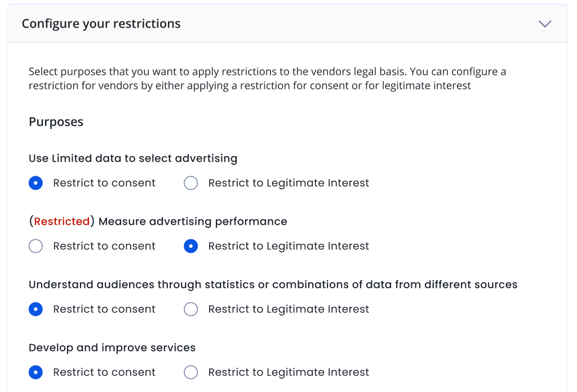Click the 'Understand audiences through statistics' purpose heading
The image size is (577, 392).
click(273, 284)
